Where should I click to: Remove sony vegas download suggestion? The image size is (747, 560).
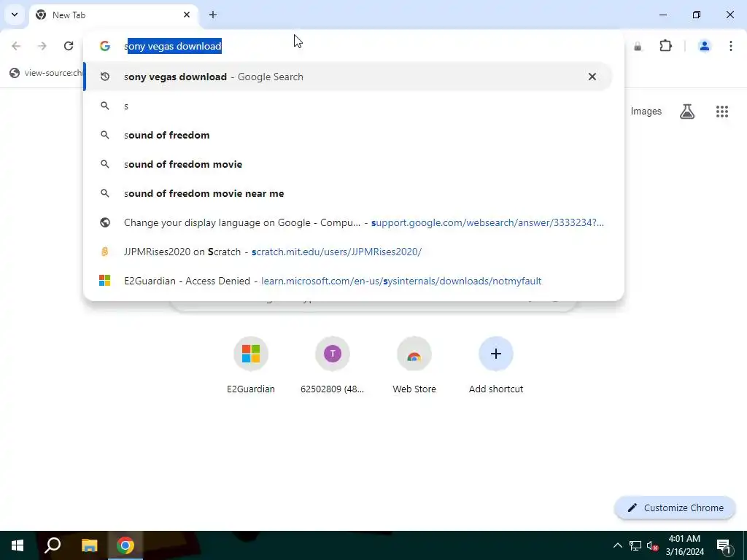tap(592, 77)
